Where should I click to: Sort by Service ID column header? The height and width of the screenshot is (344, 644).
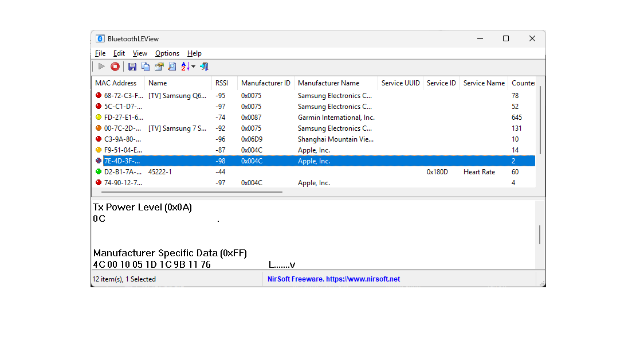click(x=441, y=83)
